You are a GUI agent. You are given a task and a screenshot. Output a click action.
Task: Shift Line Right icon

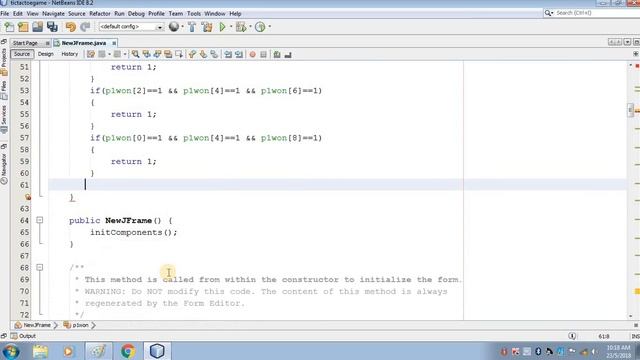tap(239, 54)
